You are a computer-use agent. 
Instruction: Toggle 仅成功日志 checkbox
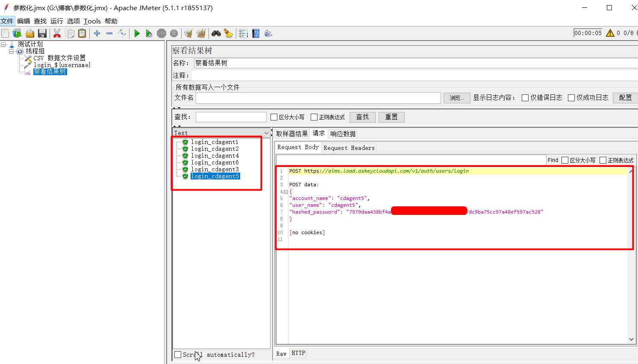click(571, 98)
